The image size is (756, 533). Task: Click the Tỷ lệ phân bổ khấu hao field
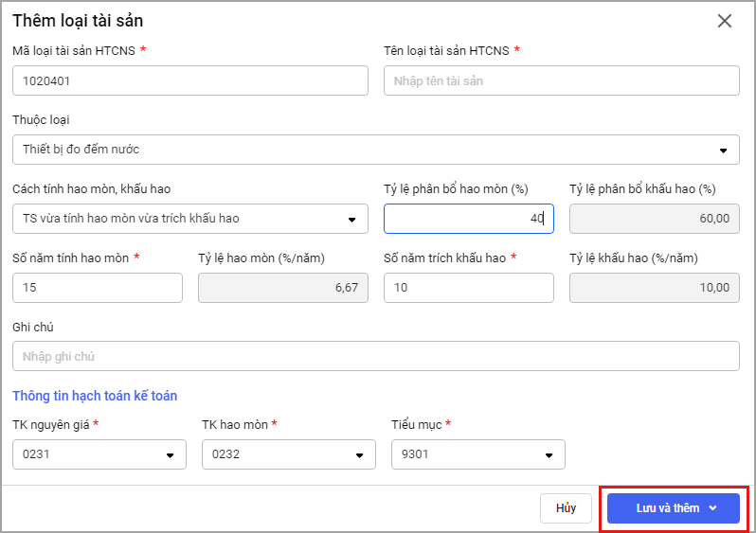[654, 219]
